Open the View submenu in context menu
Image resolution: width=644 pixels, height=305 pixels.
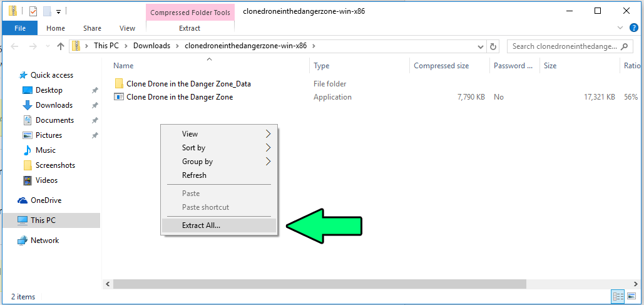tap(219, 133)
